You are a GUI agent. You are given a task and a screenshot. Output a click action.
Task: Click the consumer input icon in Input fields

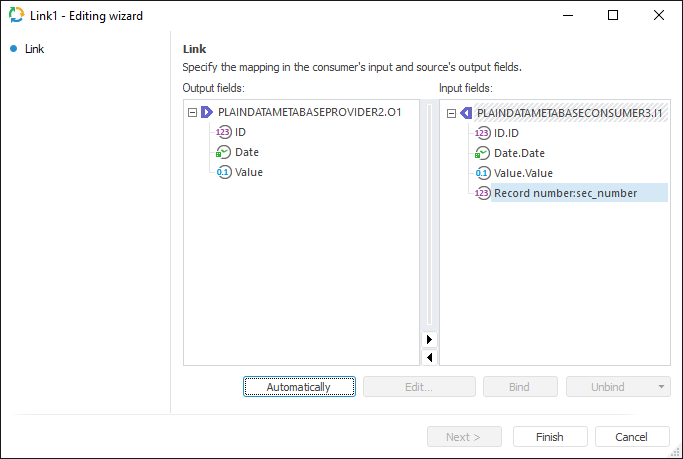(x=466, y=113)
